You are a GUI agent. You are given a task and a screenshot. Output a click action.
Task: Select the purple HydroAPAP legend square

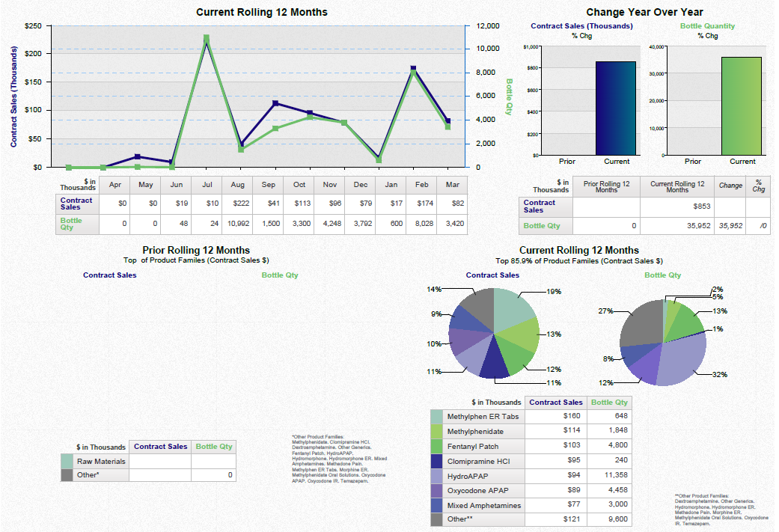[x=437, y=476]
